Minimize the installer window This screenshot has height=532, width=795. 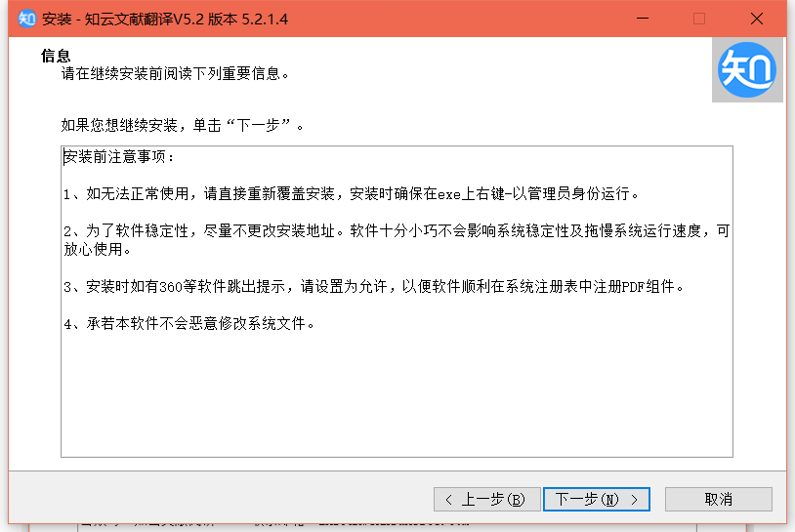click(643, 19)
